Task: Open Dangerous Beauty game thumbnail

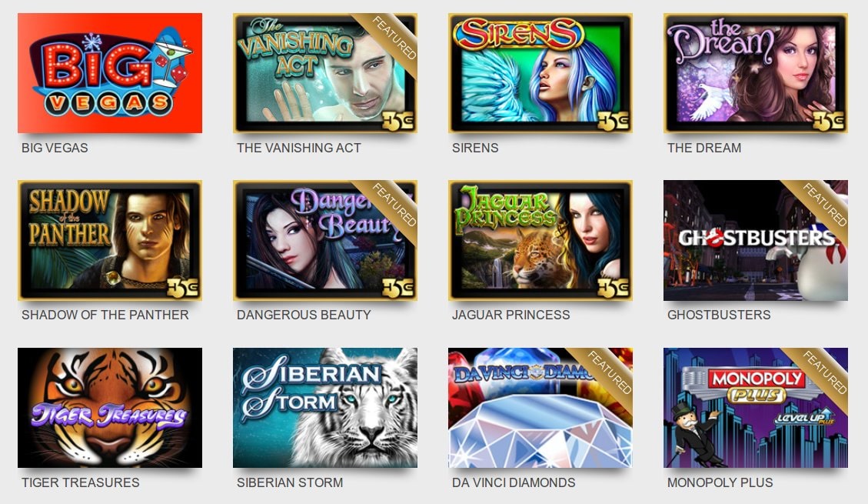Action: click(x=325, y=240)
